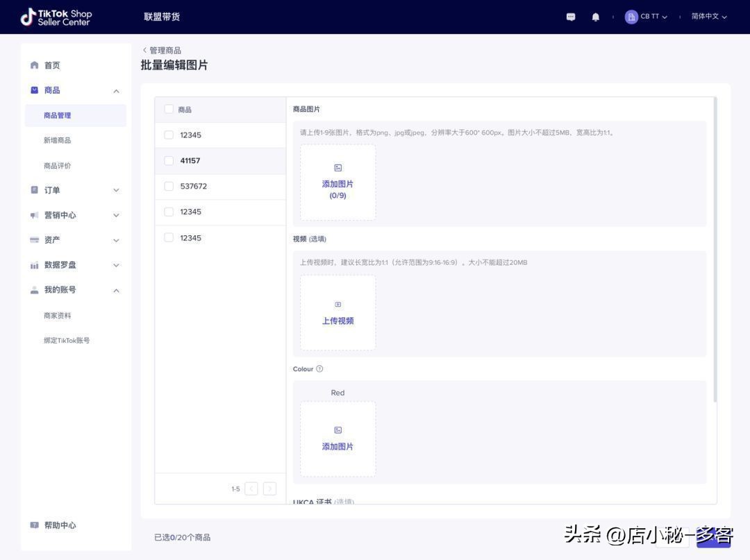Check the checkbox for product 41157
Viewport: 750px width, 560px height.
point(167,159)
